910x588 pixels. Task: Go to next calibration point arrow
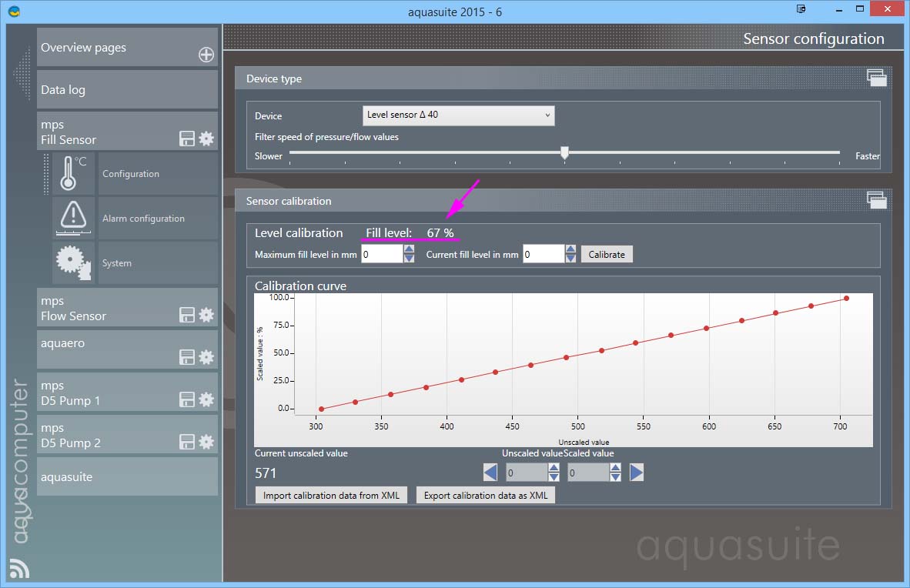pos(636,472)
